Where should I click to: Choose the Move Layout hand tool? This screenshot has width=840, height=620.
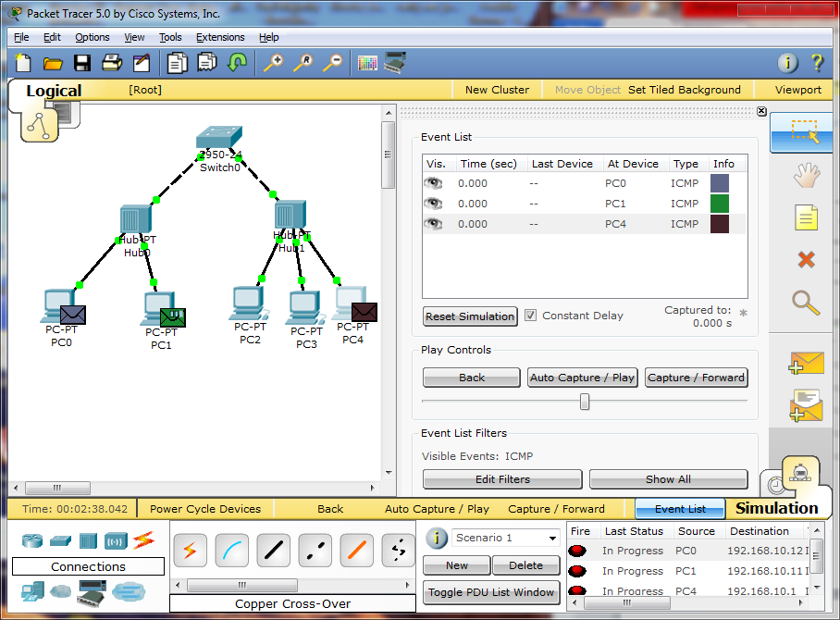coord(807,175)
